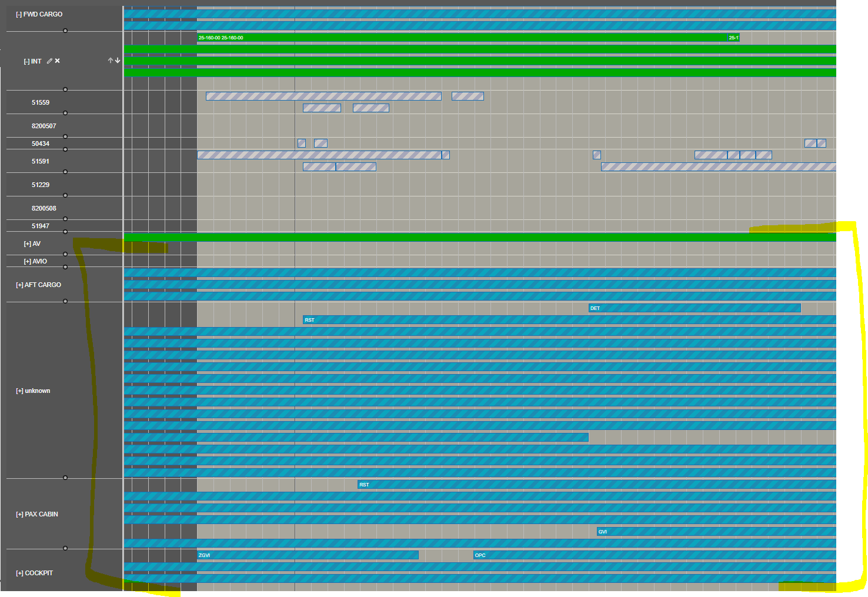Edit the INT group using the pencil icon
Screen dimensions: 868x597
[x=49, y=61]
